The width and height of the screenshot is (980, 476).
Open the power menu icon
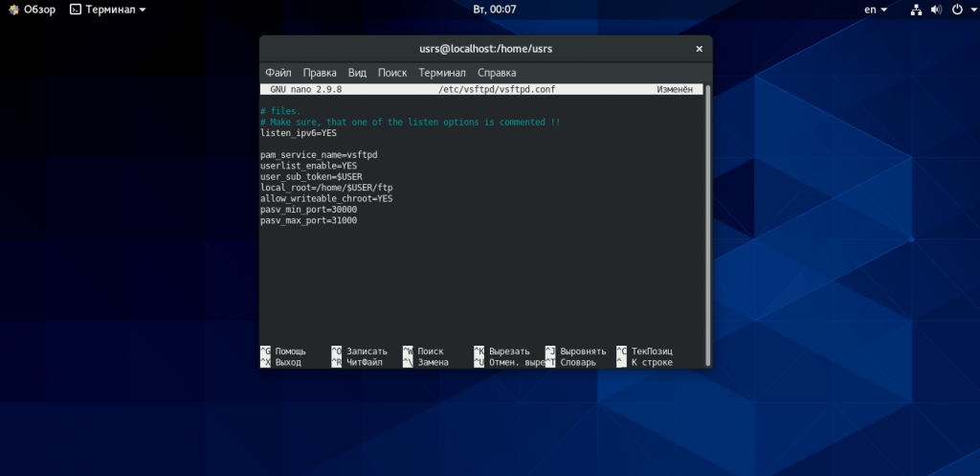pyautogui.click(x=957, y=10)
